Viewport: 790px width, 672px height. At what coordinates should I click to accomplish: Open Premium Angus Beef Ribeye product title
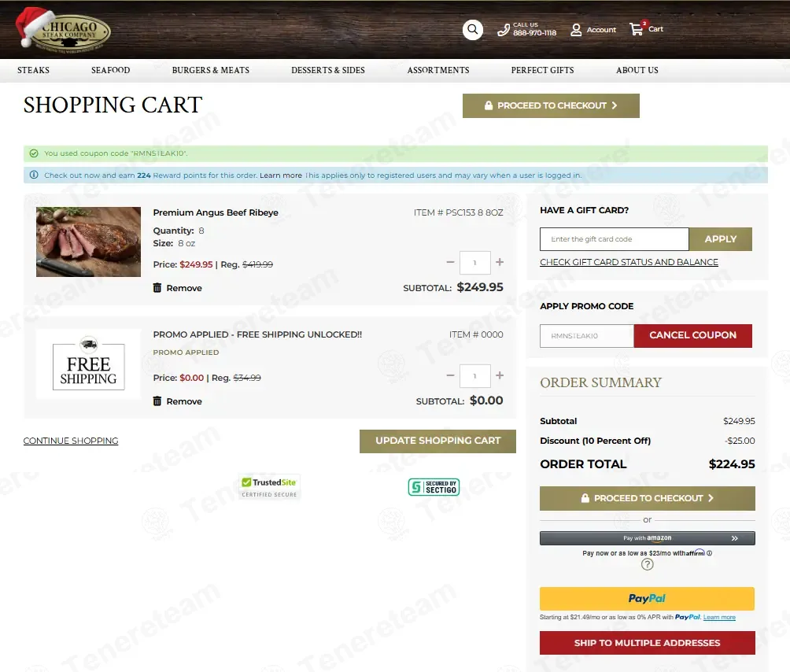(216, 212)
